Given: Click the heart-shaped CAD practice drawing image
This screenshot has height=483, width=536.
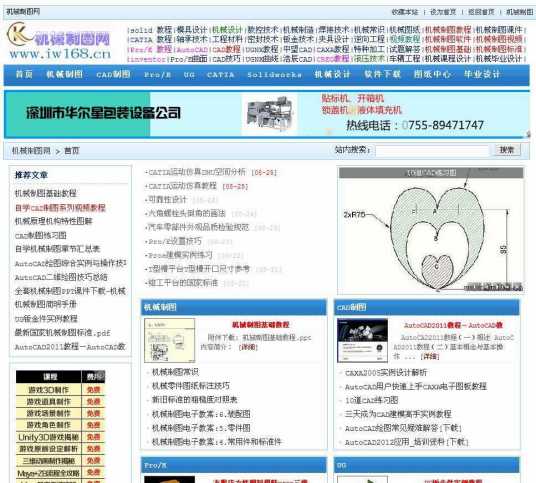Looking at the screenshot, I should pyautogui.click(x=431, y=234).
